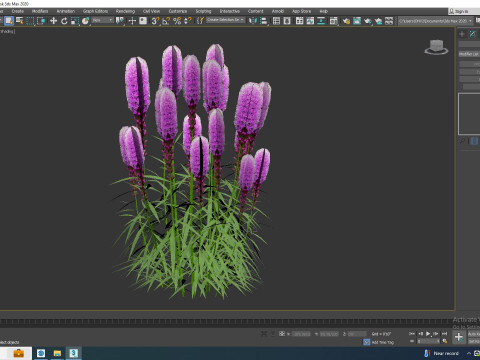Switch to Create command panel tab
The image size is (480, 360).
coord(462,34)
